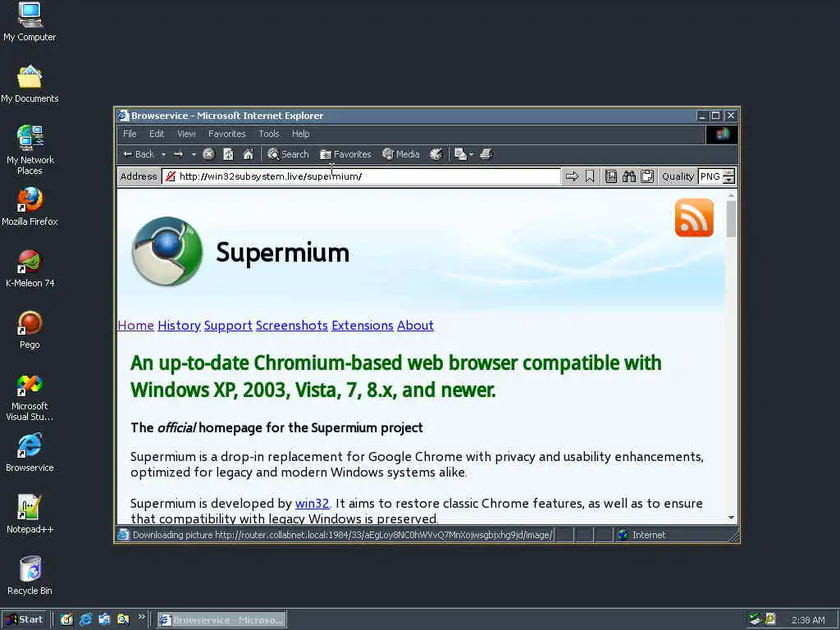Open the Extensions page link
This screenshot has height=630, width=840.
tap(362, 325)
